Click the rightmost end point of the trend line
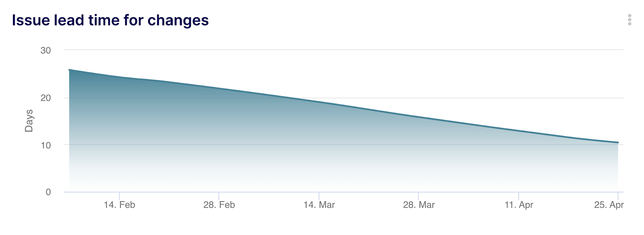The width and height of the screenshot is (644, 235). coord(618,143)
